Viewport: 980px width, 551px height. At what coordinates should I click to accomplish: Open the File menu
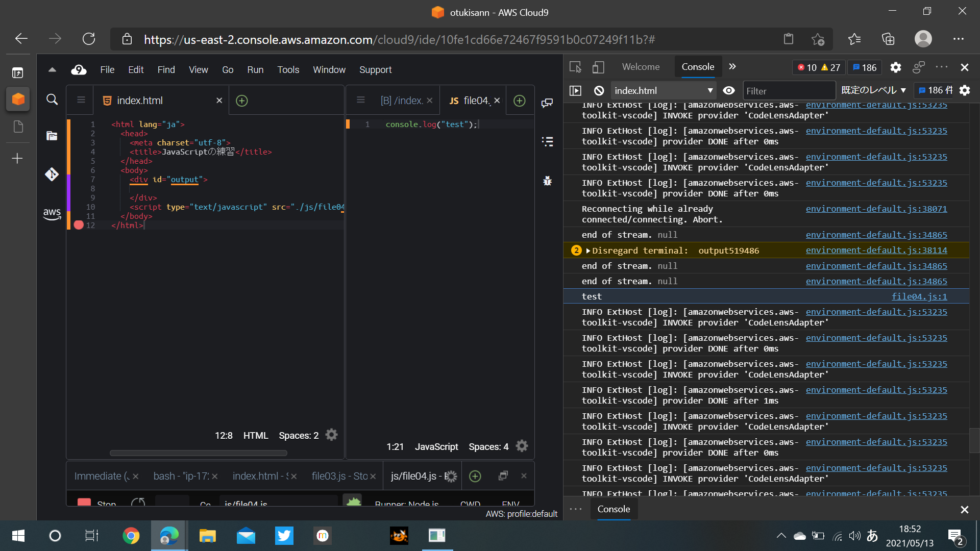click(x=107, y=70)
